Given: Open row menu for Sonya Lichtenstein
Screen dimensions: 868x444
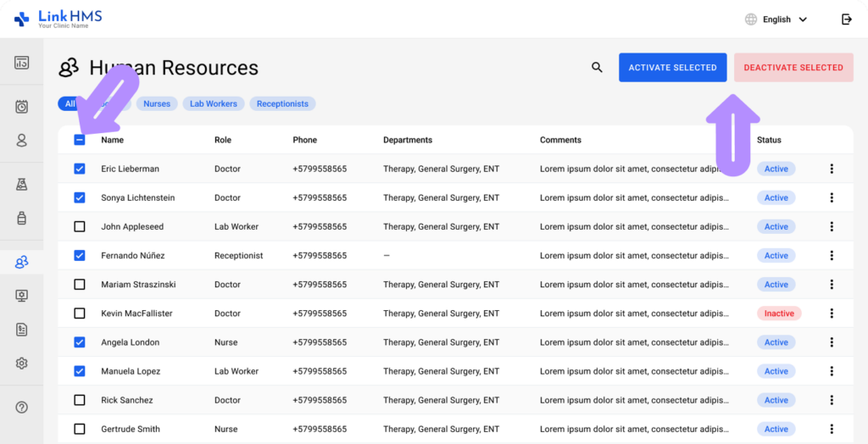Looking at the screenshot, I should 832,197.
